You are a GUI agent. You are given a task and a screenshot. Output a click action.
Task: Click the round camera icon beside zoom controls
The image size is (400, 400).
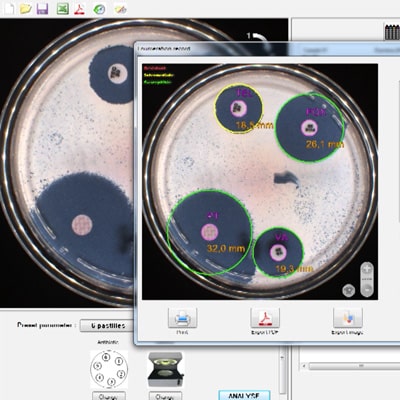click(x=349, y=290)
